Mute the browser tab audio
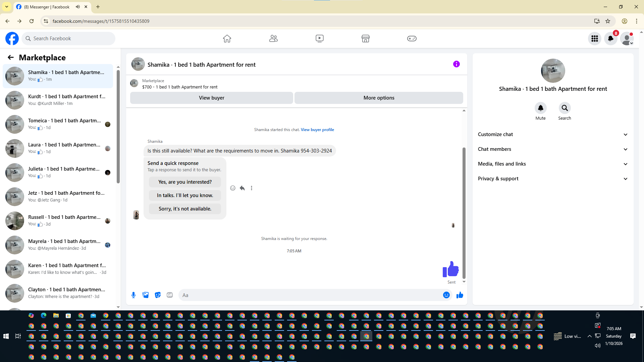 [x=78, y=7]
